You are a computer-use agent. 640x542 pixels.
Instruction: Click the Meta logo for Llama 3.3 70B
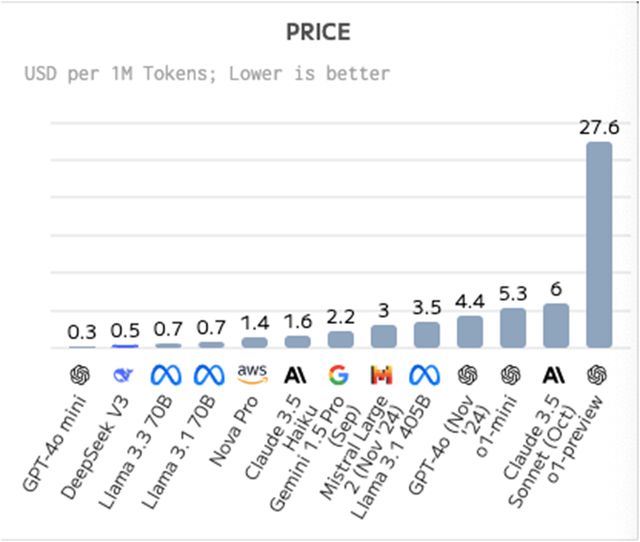point(166,375)
